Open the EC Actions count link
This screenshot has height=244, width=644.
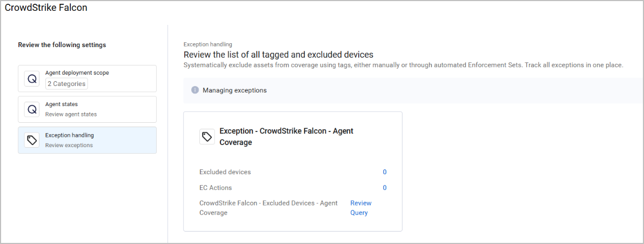(385, 188)
